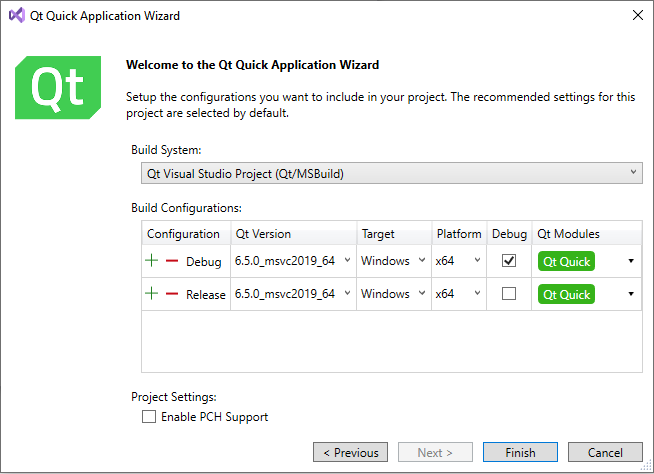This screenshot has width=654, height=474.
Task: Click the Target column header
Action: point(394,234)
